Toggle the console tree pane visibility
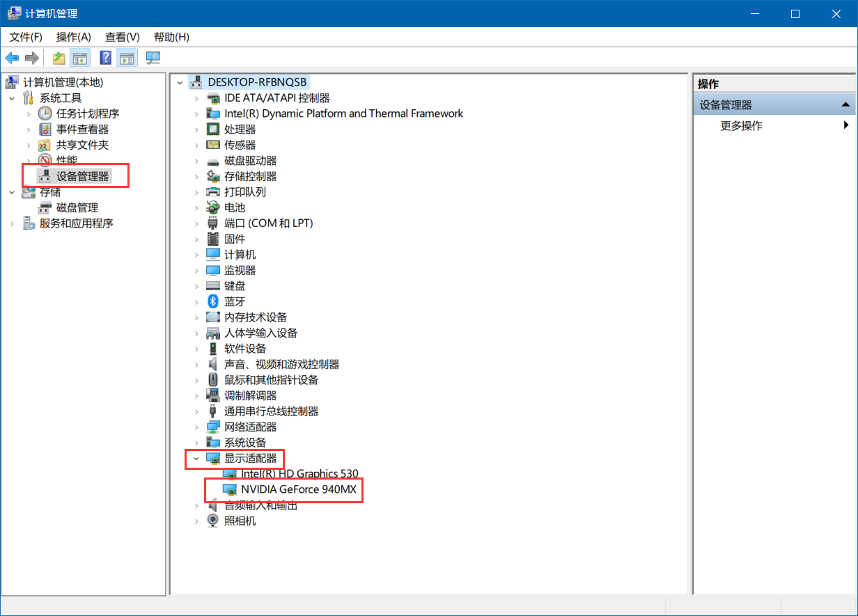 (81, 58)
